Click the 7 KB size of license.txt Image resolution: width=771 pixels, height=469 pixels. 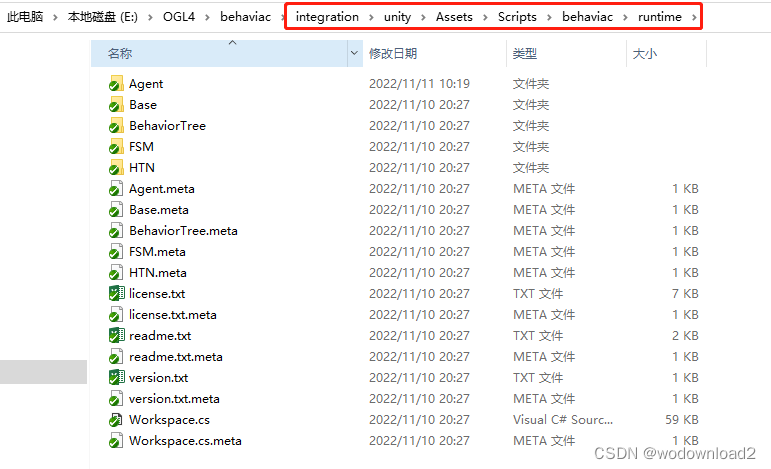pos(685,293)
